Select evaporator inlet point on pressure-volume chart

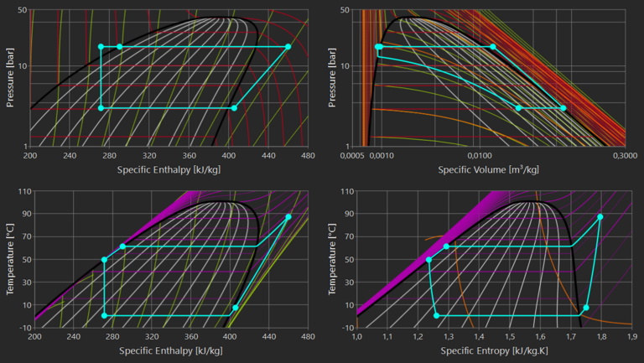518,108
